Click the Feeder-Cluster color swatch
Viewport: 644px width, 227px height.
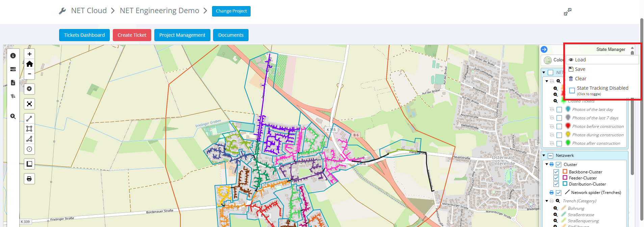tap(565, 178)
